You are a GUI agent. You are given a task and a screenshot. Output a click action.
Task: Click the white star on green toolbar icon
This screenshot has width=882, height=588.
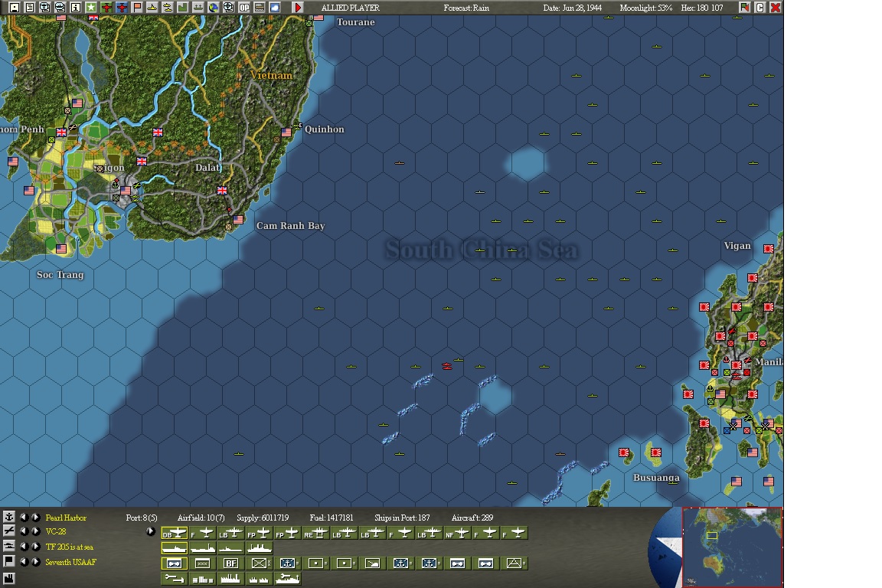90,8
